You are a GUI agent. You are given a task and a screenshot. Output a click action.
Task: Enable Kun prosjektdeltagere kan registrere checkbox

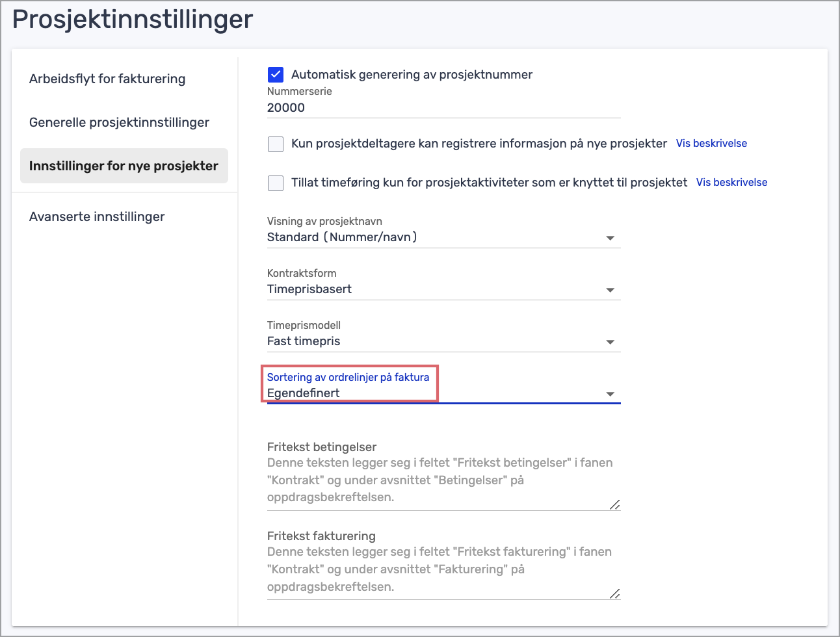point(276,144)
